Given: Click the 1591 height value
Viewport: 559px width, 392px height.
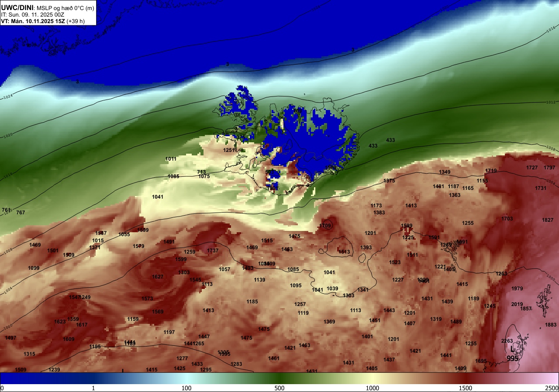Looking at the screenshot, I should click(434, 237).
